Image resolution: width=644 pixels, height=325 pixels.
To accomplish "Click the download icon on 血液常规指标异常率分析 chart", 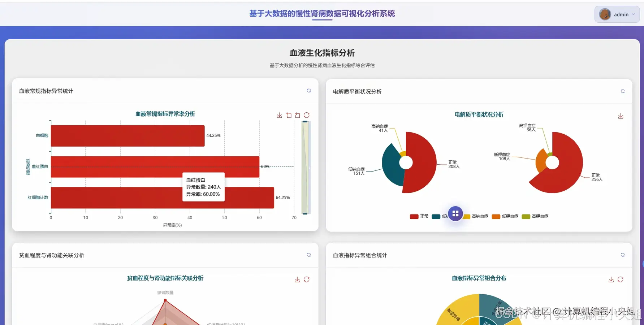I will pyautogui.click(x=279, y=115).
